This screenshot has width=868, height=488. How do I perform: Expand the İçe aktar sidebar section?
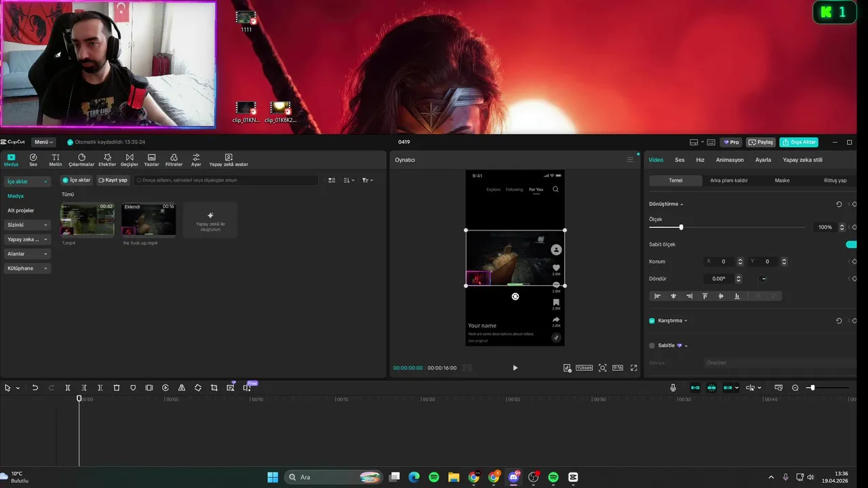27,182
